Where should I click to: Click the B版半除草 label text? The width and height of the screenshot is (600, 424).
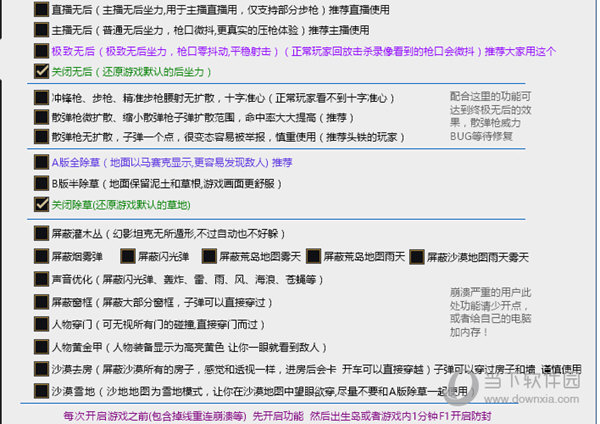167,184
